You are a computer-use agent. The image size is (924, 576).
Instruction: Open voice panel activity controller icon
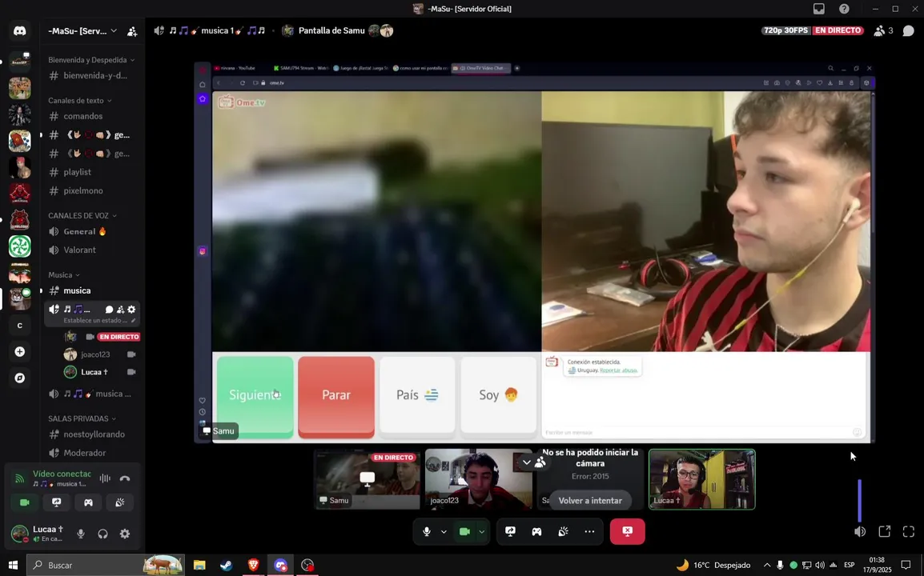click(88, 502)
